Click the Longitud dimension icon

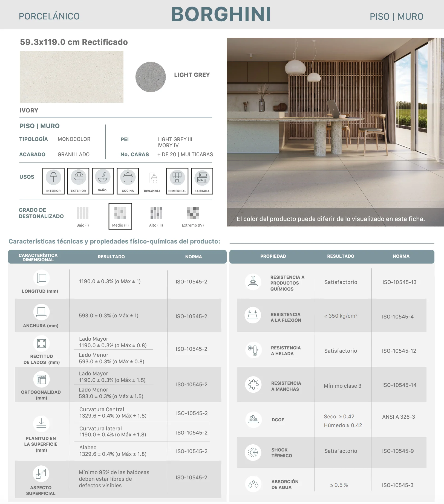[x=41, y=278]
